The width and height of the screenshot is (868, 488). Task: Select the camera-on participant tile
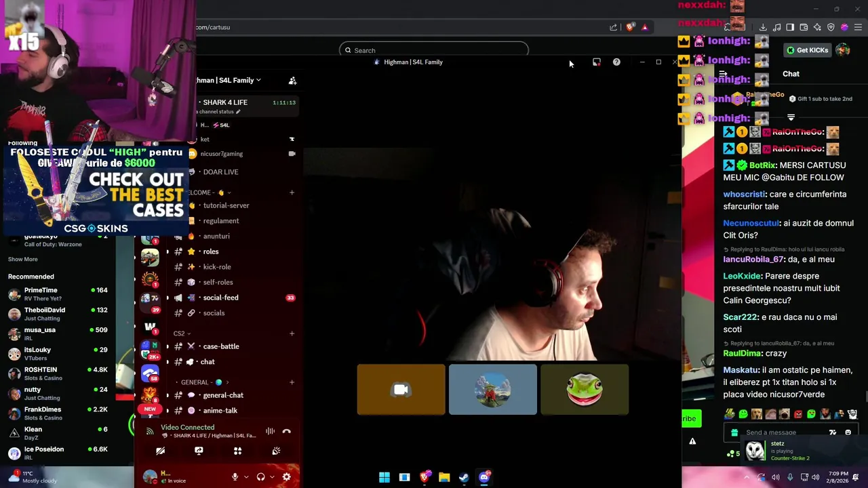(x=401, y=389)
